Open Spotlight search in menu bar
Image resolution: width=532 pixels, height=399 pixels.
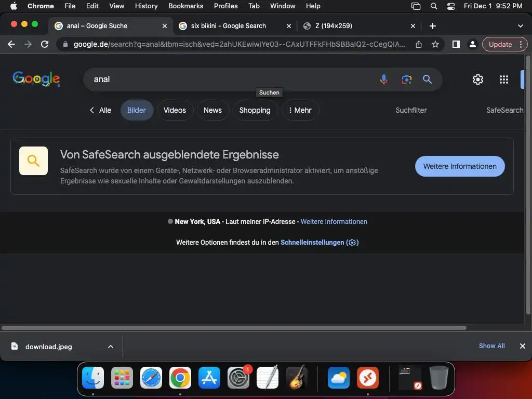(x=434, y=6)
